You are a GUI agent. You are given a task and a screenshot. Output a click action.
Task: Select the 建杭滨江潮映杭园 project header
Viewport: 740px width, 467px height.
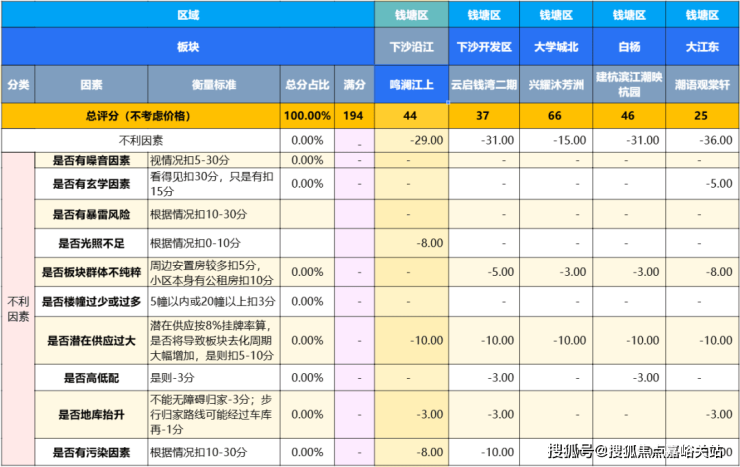pyautogui.click(x=629, y=84)
